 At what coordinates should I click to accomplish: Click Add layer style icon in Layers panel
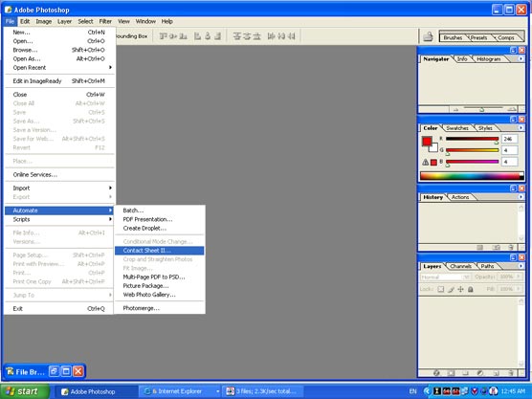[x=436, y=373]
